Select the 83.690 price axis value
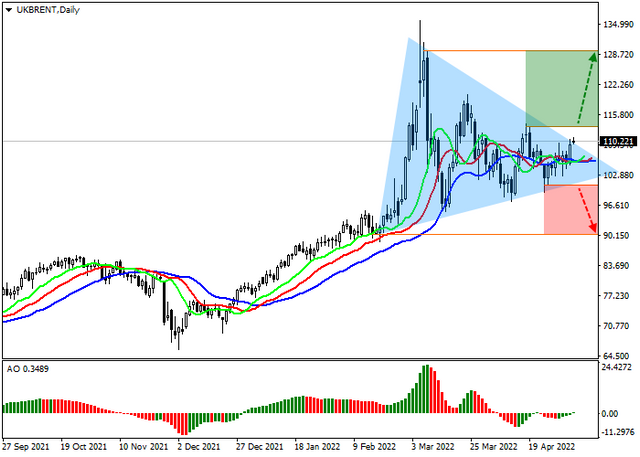The image size is (640, 457). click(616, 266)
